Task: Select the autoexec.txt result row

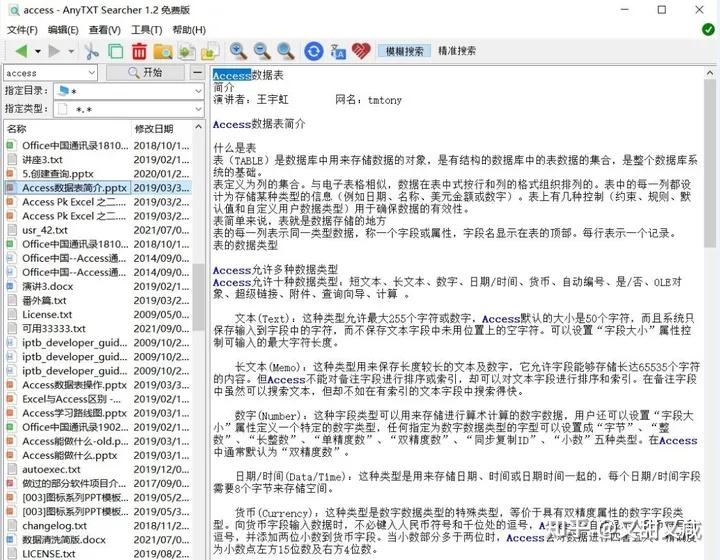Action: tap(98, 470)
